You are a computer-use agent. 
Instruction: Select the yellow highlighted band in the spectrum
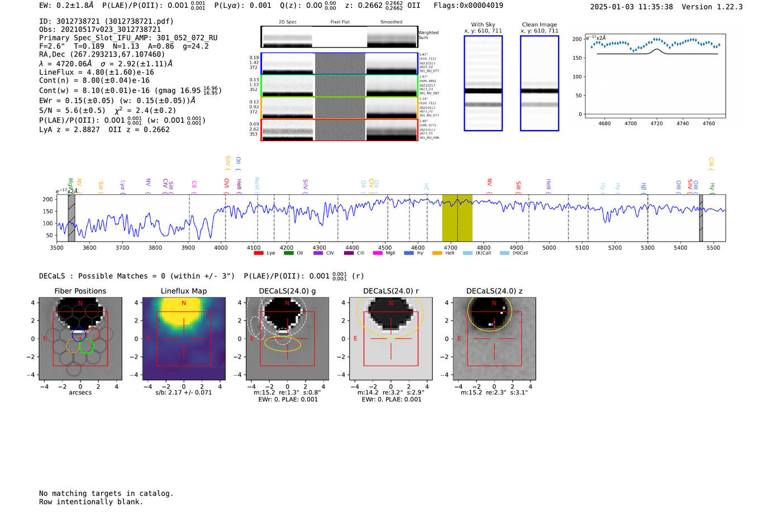[x=457, y=218]
